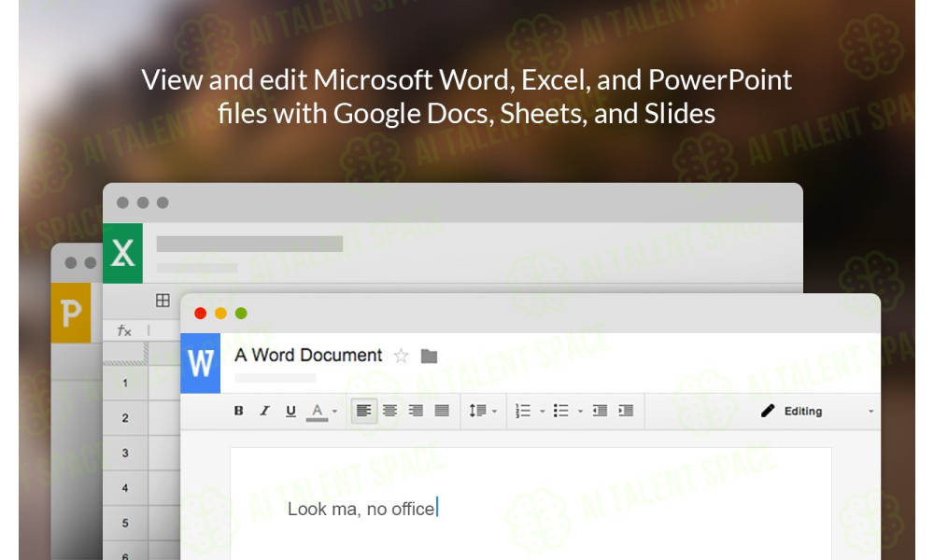Justify the document text
Image resolution: width=934 pixels, height=560 pixels.
(x=442, y=411)
